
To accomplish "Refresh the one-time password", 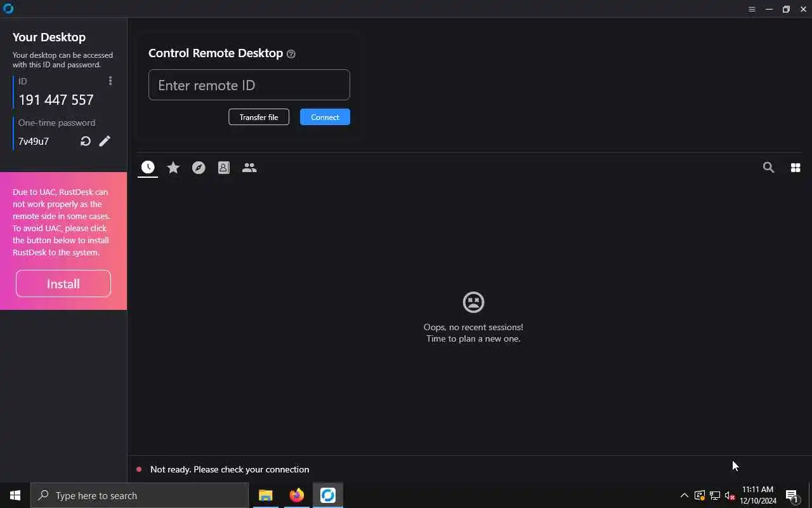I will pyautogui.click(x=86, y=141).
